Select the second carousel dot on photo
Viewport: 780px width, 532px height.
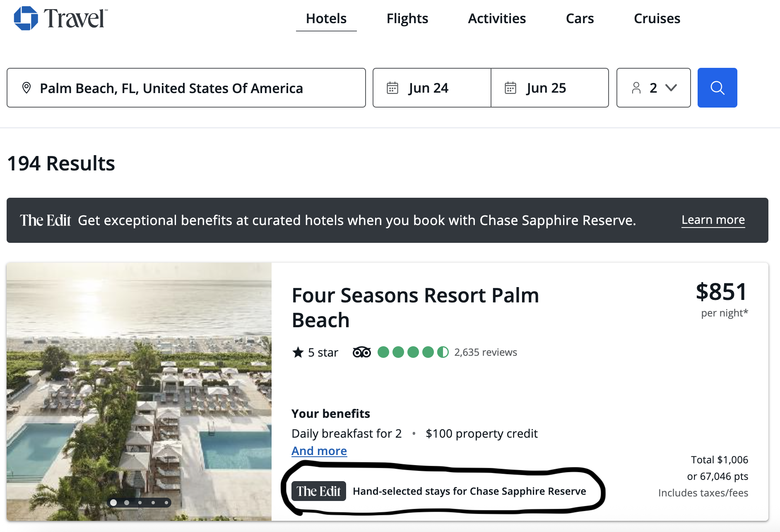(127, 503)
